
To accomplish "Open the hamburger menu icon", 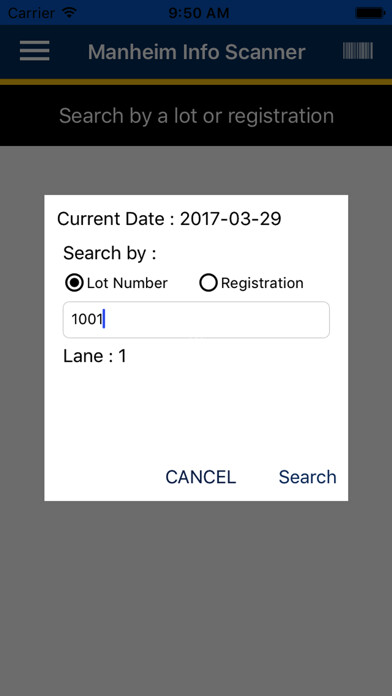I will (x=35, y=51).
